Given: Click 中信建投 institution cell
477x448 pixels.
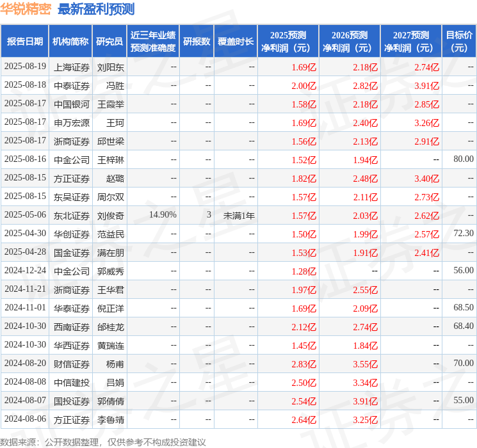Looking at the screenshot, I should pos(72,383).
